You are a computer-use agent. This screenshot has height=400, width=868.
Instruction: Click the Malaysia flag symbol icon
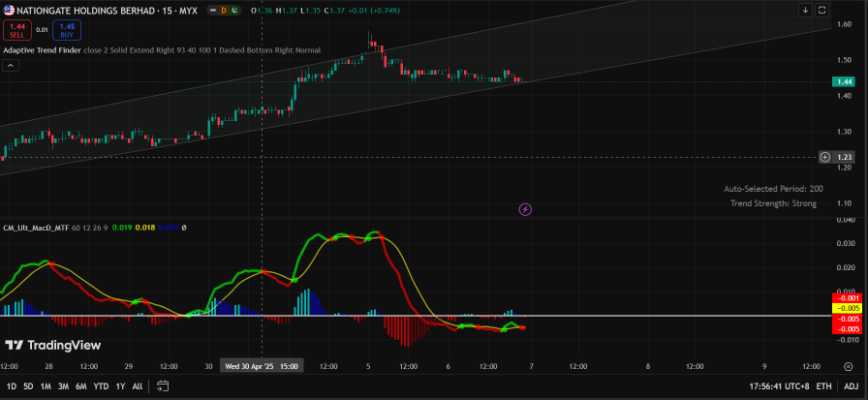tap(9, 10)
